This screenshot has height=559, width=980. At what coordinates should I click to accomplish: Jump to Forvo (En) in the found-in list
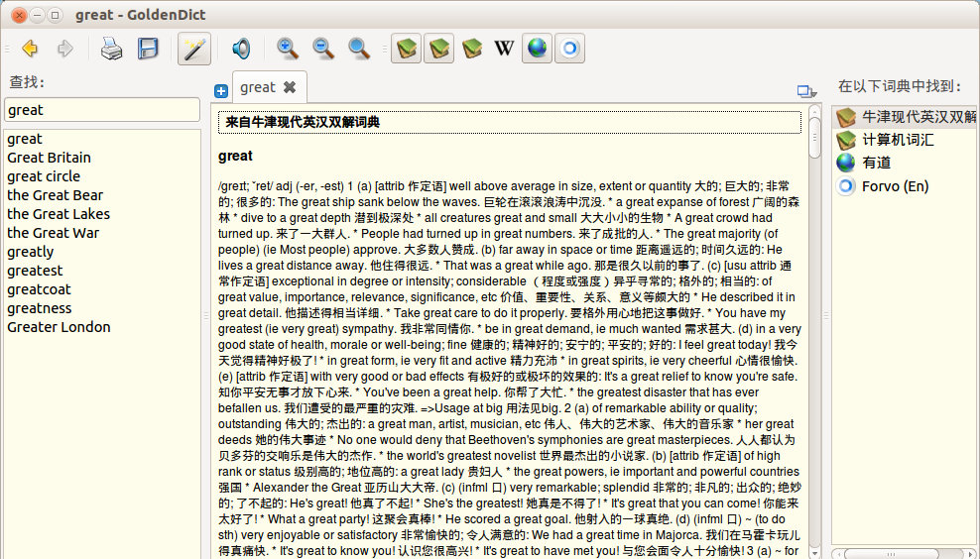coord(905,186)
